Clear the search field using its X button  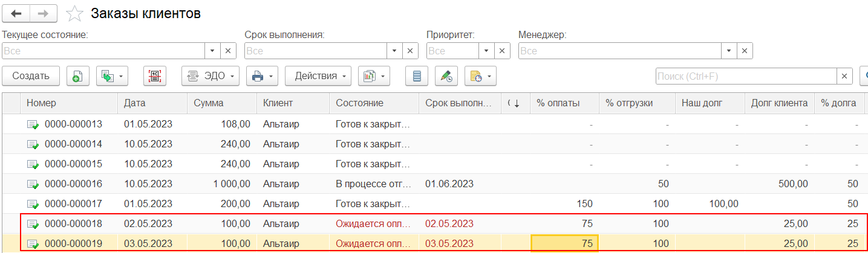click(845, 76)
